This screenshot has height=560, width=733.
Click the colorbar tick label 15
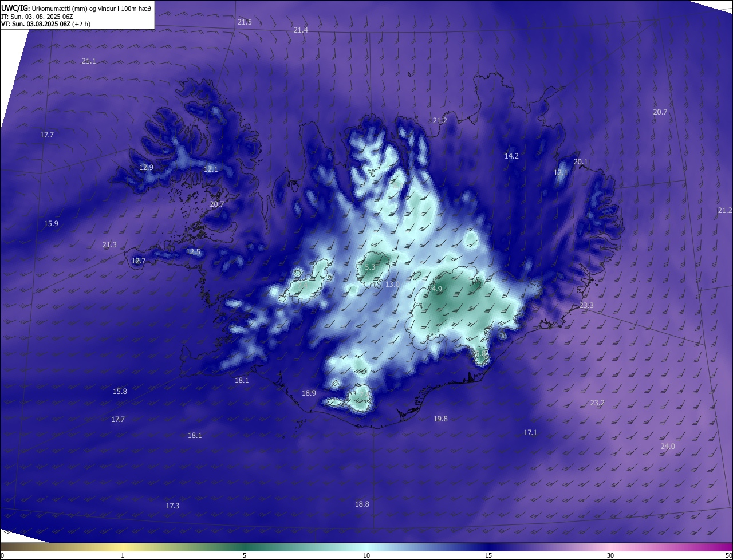tap(488, 555)
